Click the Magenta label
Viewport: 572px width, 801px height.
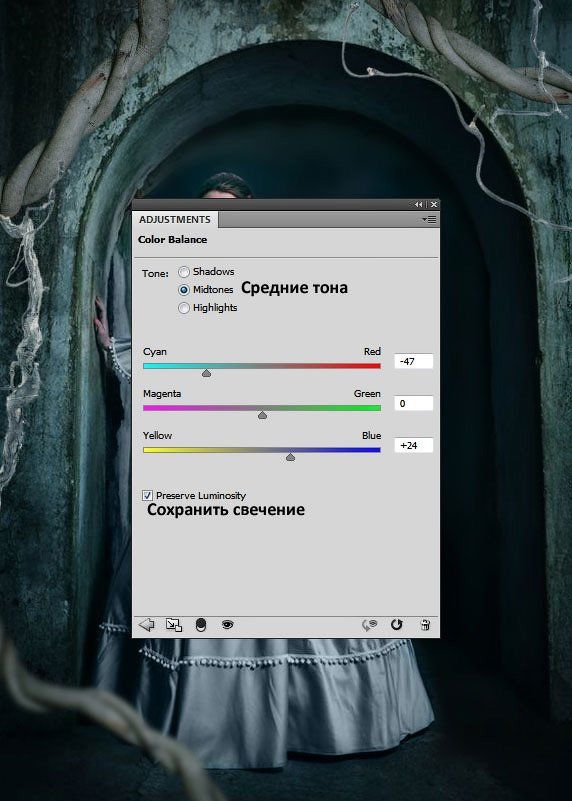point(162,393)
